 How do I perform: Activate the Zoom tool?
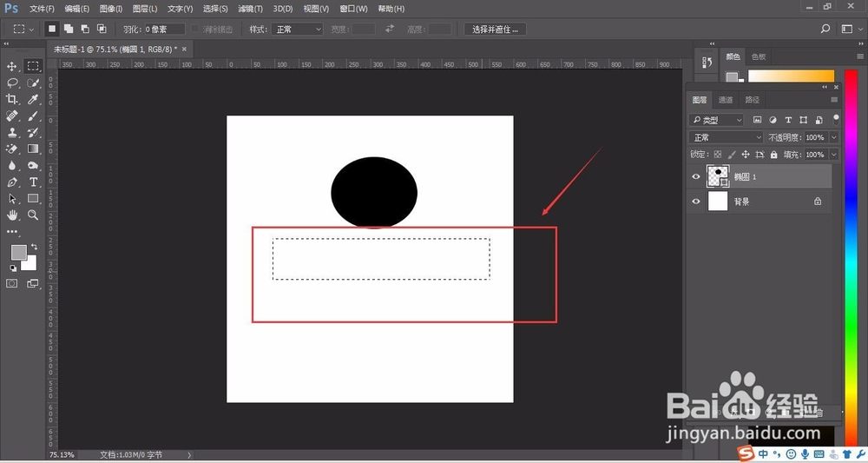33,215
